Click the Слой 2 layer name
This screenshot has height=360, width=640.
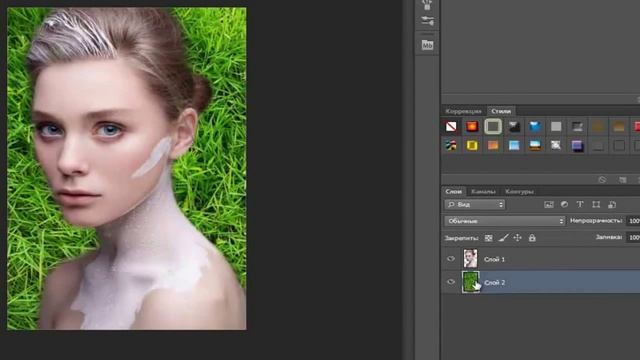(494, 282)
